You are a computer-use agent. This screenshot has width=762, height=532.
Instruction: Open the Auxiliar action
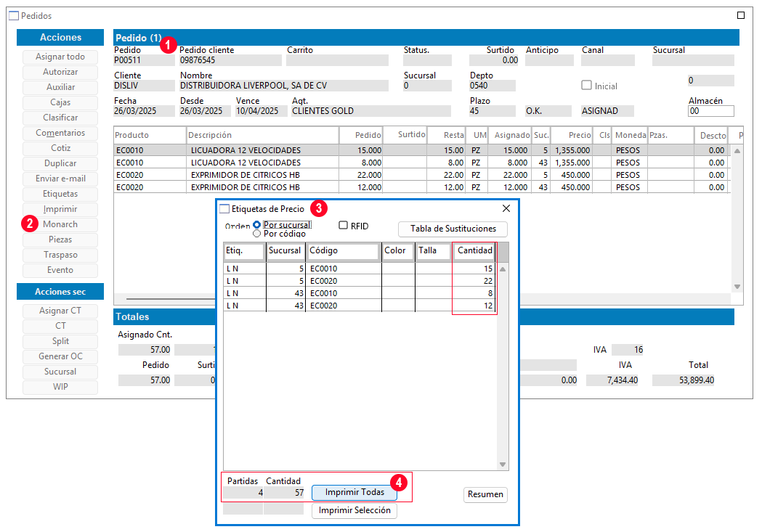[60, 87]
